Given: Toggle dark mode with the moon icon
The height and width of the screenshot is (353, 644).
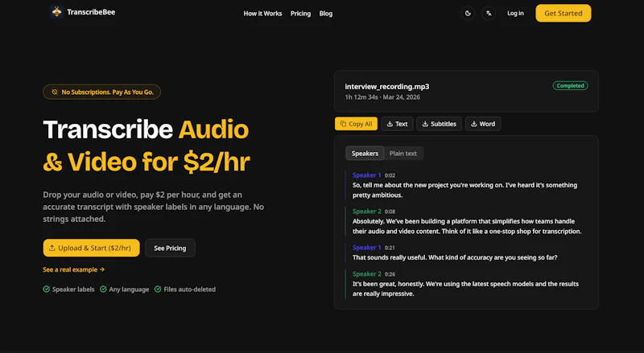Looking at the screenshot, I should [468, 13].
